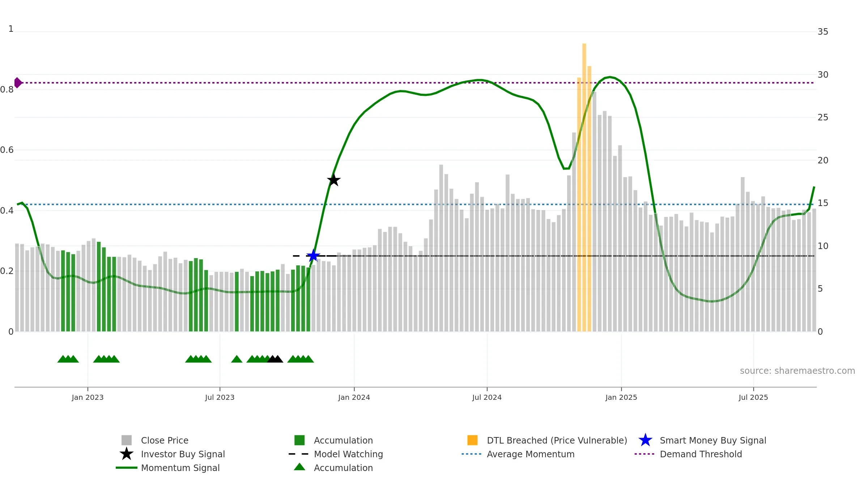This screenshot has height=488, width=868.
Task: Click the blue Smart Money Buy star on chart
Action: pos(313,256)
